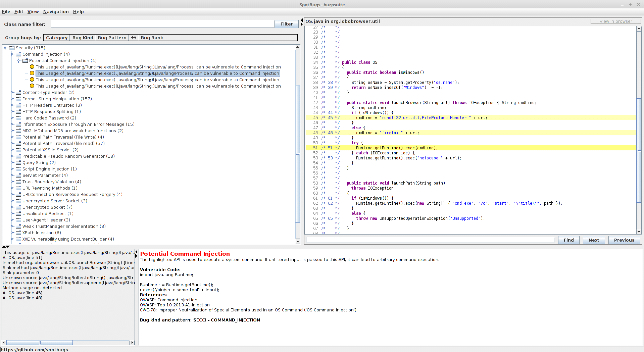
Task: Click 'At OS.java:[line 45]' in details
Action: pyautogui.click(x=22, y=293)
